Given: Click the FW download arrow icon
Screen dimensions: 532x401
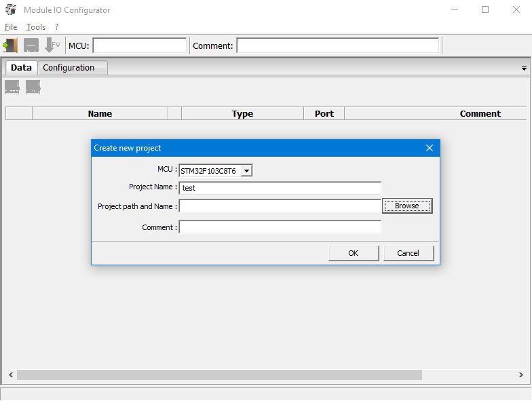Looking at the screenshot, I should coord(52,45).
